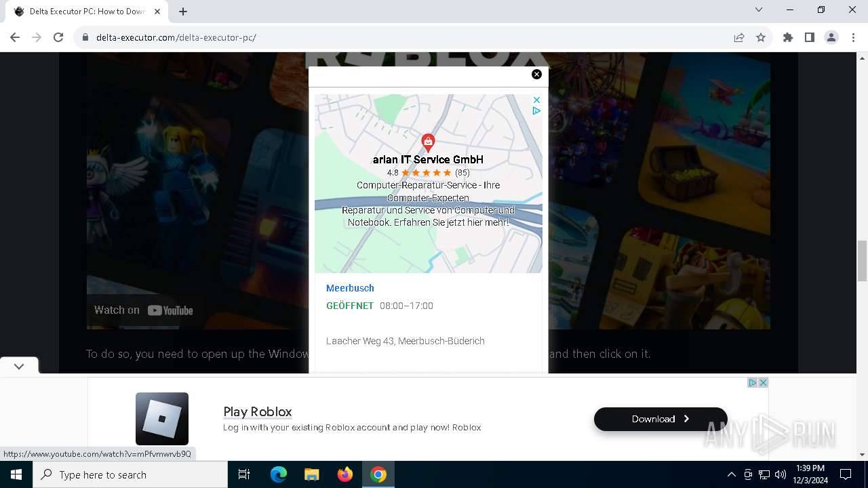Screen dimensions: 868x488
Task: Open Task View on the taskbar
Action: click(x=244, y=474)
